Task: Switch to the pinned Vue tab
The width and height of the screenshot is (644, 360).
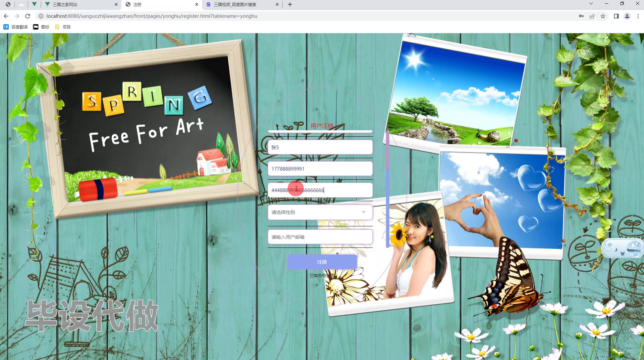Action: pyautogui.click(x=34, y=4)
